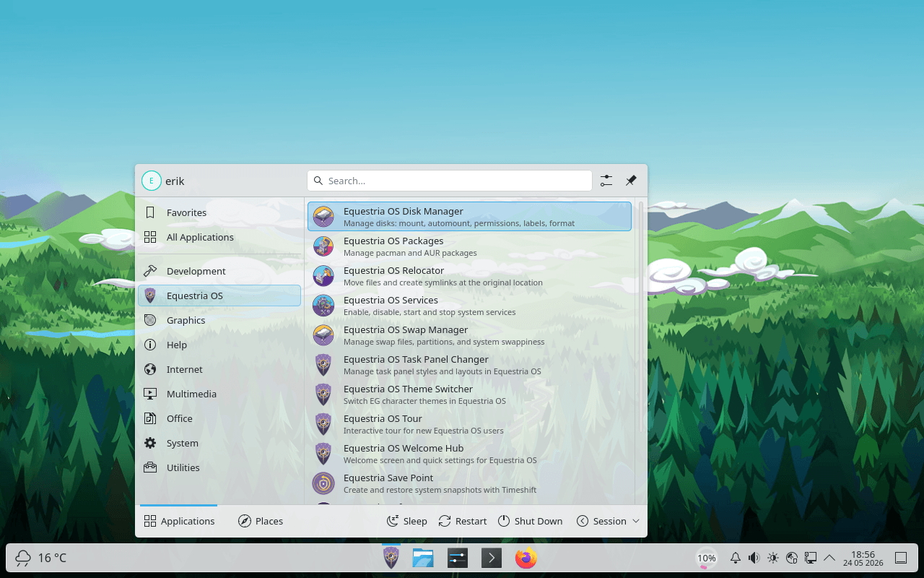
Task: Open the Graphics category
Action: coord(219,320)
